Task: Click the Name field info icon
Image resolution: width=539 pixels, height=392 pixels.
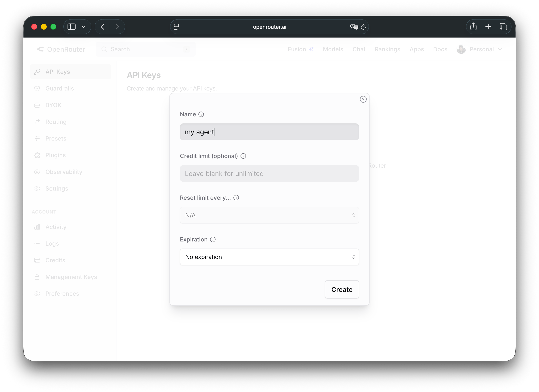Action: click(x=201, y=114)
